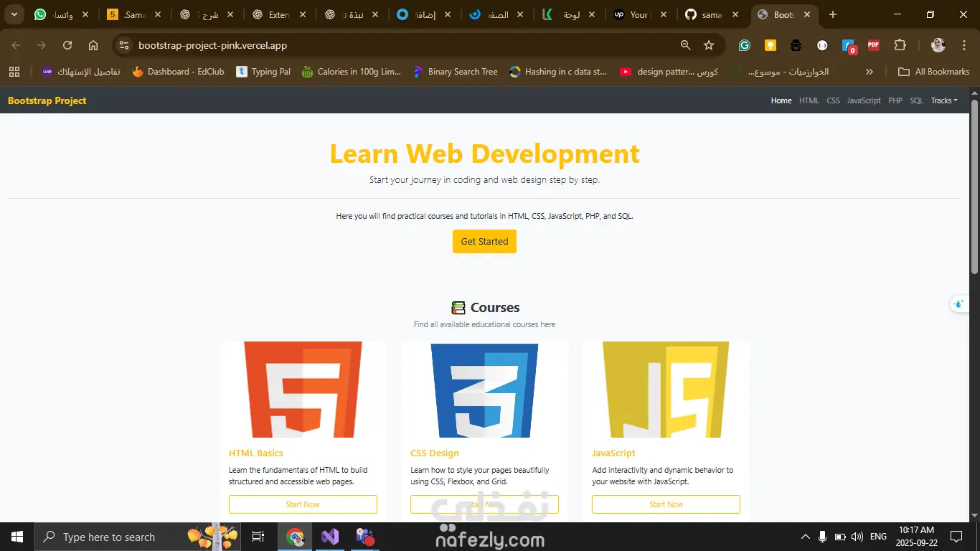Click the Bootstrap Project brand link
The width and height of the screenshot is (980, 551).
(47, 100)
